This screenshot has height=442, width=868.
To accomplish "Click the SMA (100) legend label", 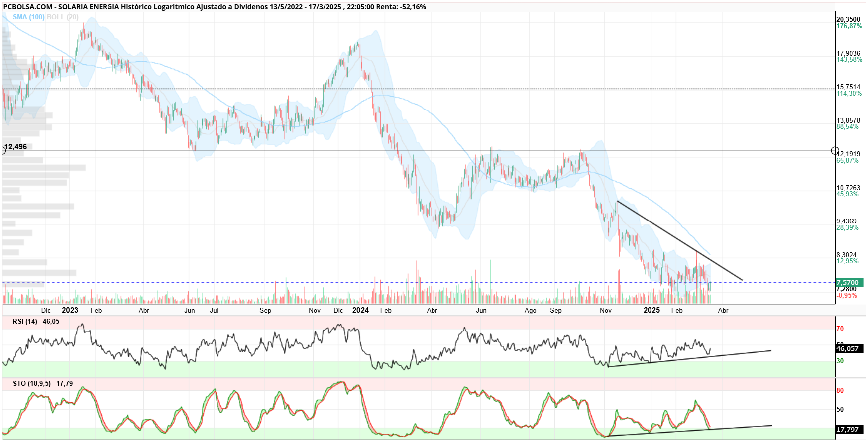I will (x=29, y=17).
